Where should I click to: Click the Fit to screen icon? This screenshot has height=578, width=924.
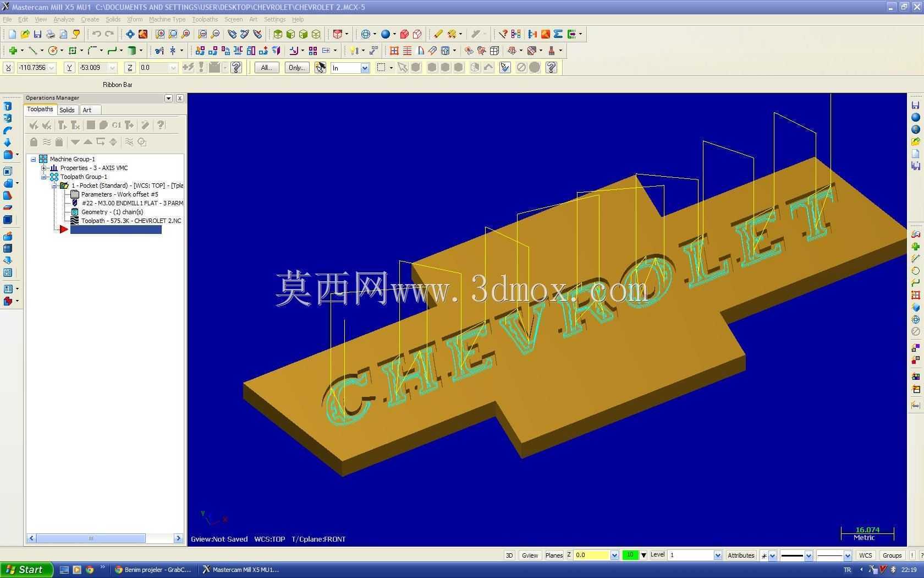tap(130, 34)
